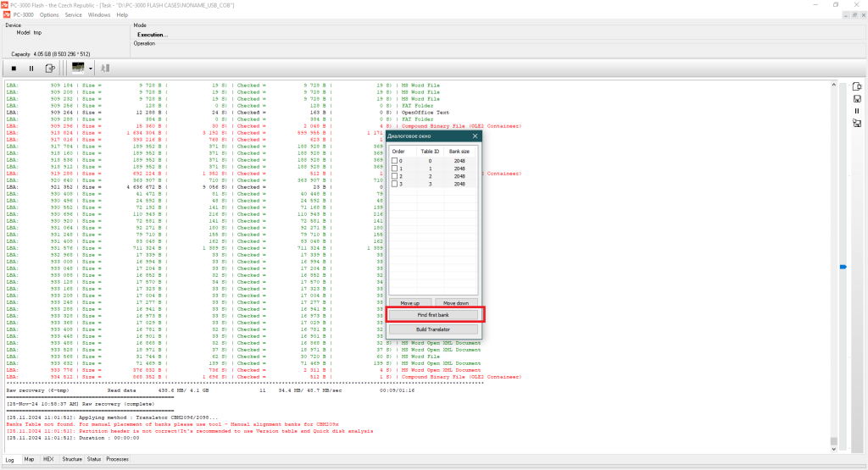Save the log using the floppy disk icon
Image resolution: width=868 pixels, height=470 pixels.
[857, 99]
